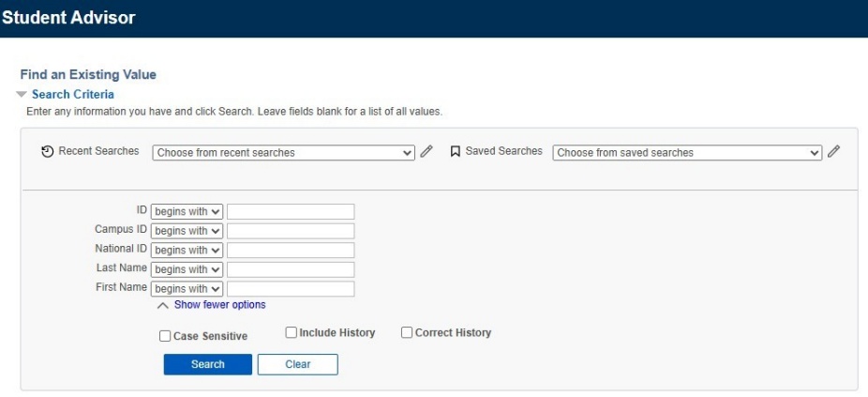Click the Recent Searches label
The image size is (868, 397).
pyautogui.click(x=98, y=151)
